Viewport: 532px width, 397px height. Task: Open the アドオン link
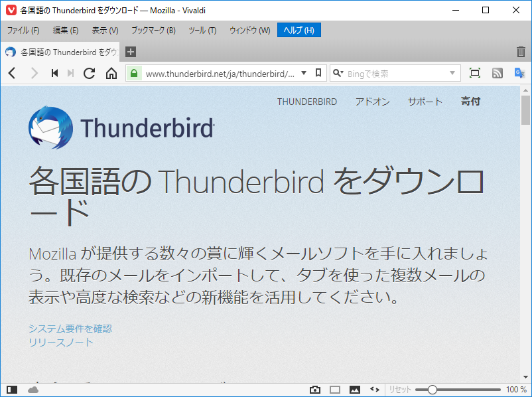click(x=373, y=102)
